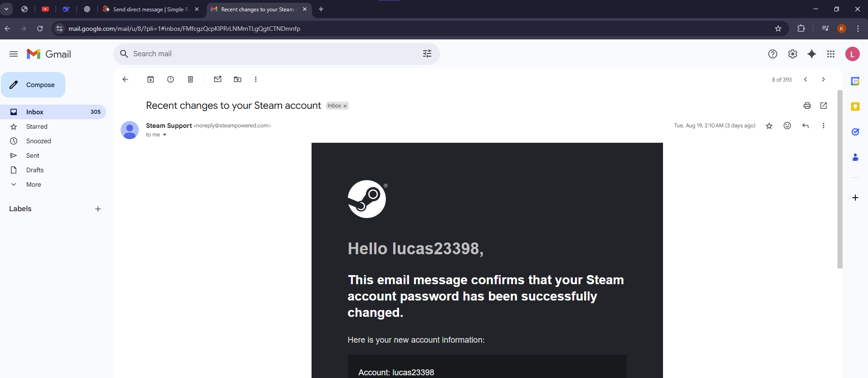Open Chrome three-dot menu
This screenshot has width=868, height=378.
858,29
